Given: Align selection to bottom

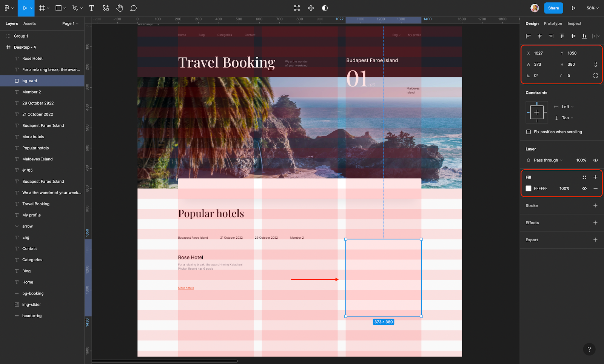Looking at the screenshot, I should [x=584, y=36].
